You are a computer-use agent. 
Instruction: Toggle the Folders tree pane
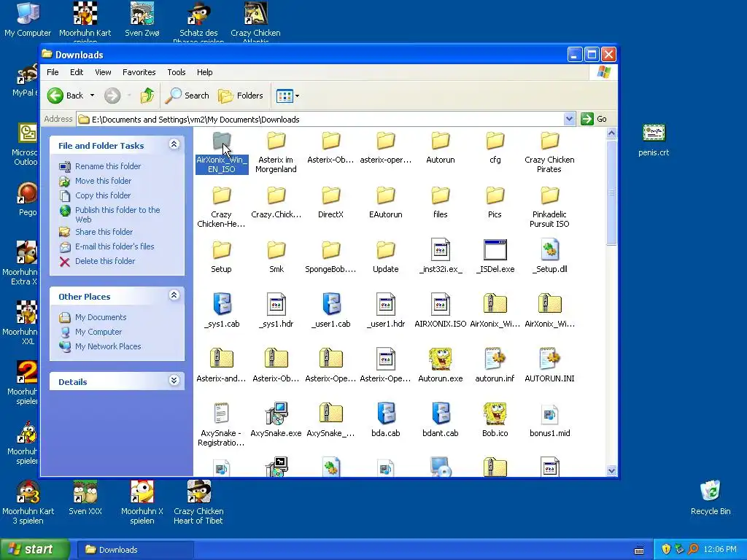pos(241,96)
